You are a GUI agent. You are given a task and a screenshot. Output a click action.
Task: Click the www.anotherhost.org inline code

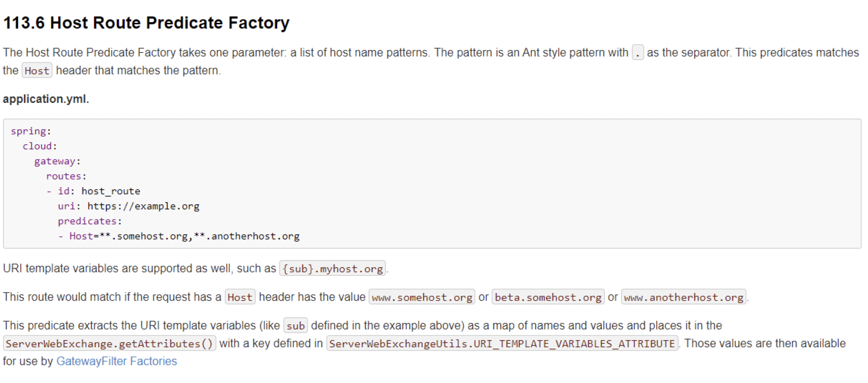tap(683, 297)
